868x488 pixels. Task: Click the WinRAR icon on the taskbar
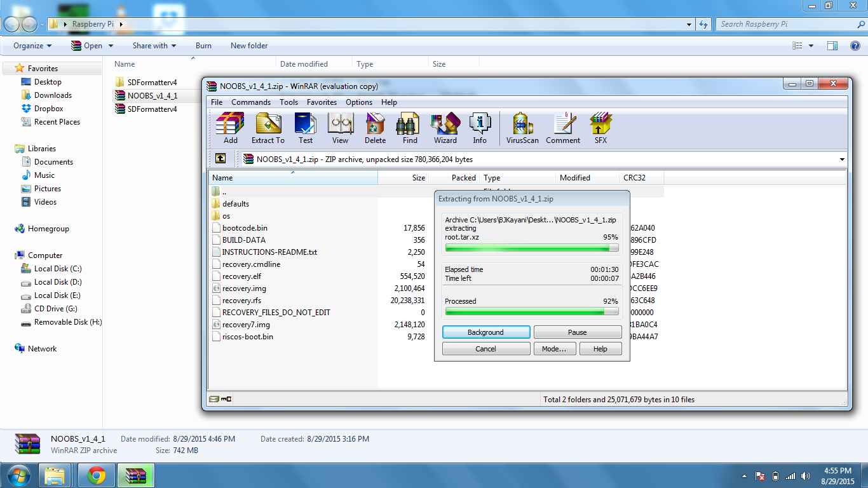point(136,475)
